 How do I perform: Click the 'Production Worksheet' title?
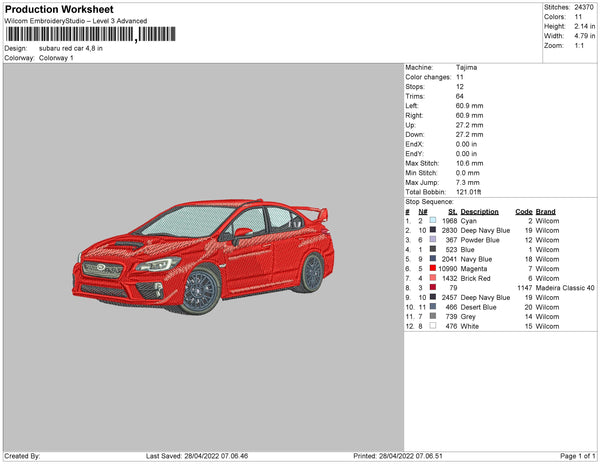[x=59, y=9]
